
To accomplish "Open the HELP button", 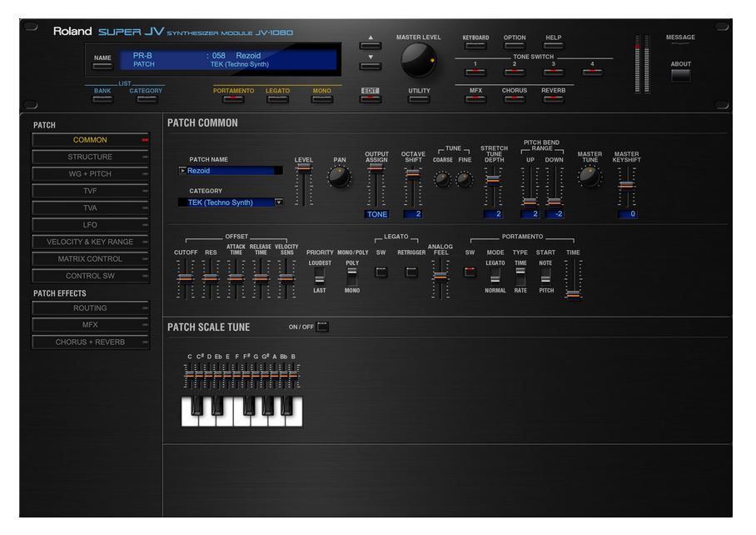I will point(554,46).
